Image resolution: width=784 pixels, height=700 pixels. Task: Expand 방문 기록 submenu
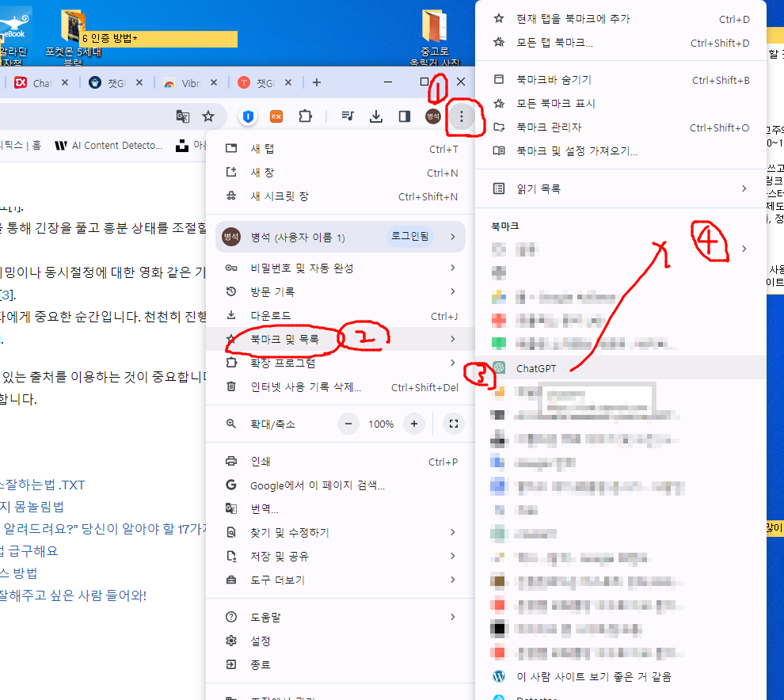click(341, 291)
